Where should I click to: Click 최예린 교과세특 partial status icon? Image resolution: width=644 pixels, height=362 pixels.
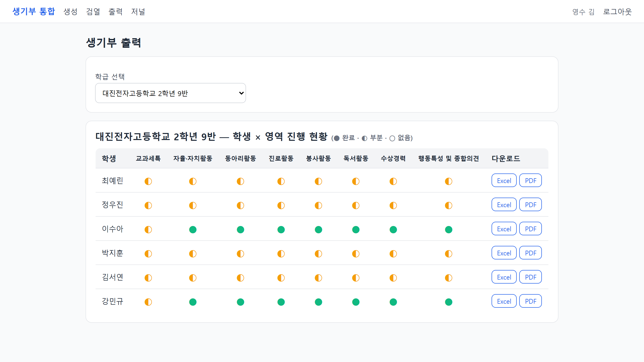point(148,181)
